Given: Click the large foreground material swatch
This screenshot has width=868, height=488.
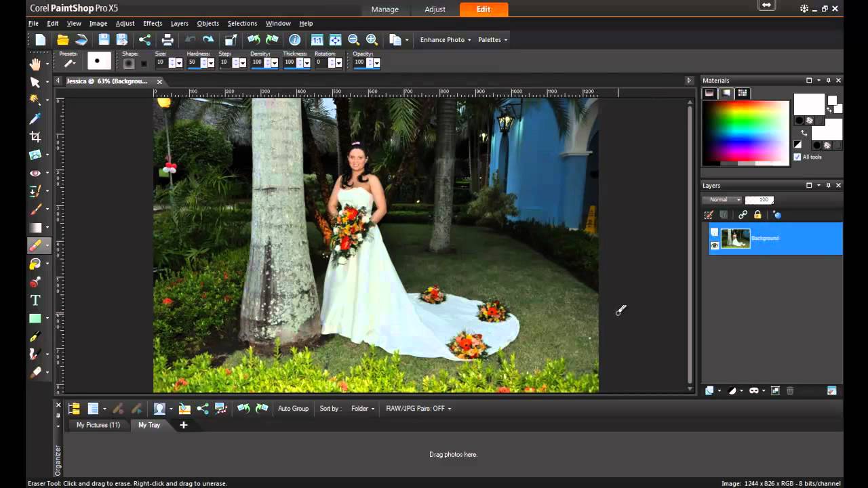Looking at the screenshot, I should [808, 105].
